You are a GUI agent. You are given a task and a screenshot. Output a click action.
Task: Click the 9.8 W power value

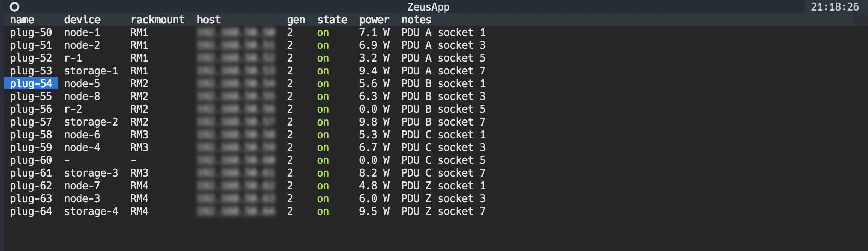click(x=374, y=122)
